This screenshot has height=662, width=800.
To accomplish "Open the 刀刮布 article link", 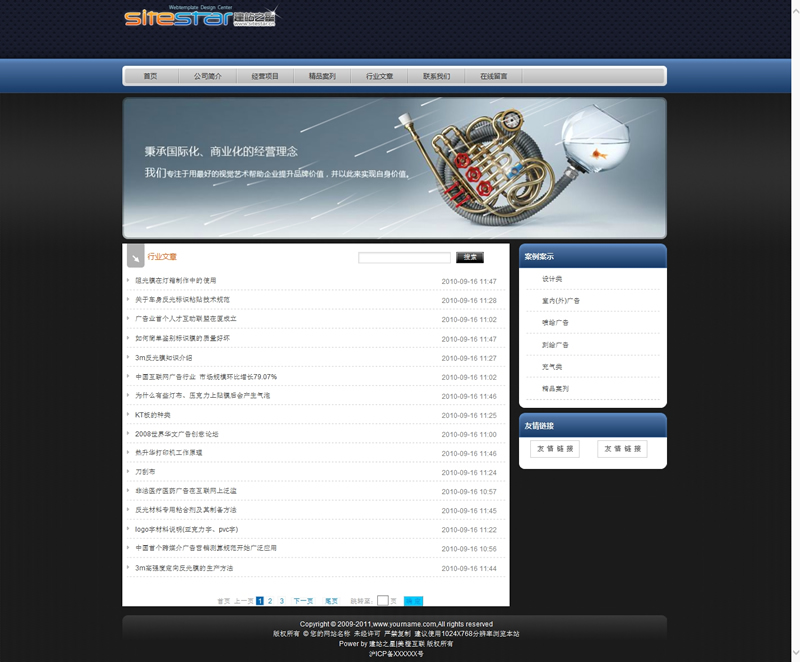I will (x=146, y=472).
